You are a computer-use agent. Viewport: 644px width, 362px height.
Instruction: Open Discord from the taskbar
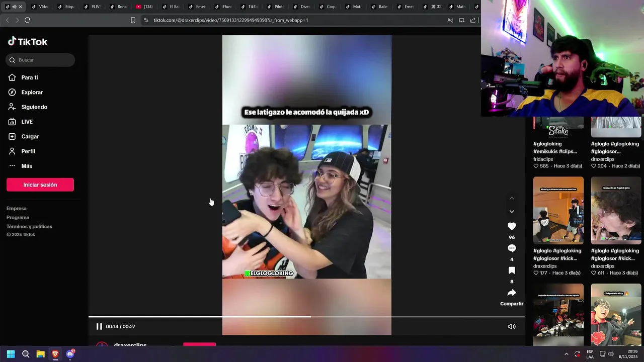[70, 354]
